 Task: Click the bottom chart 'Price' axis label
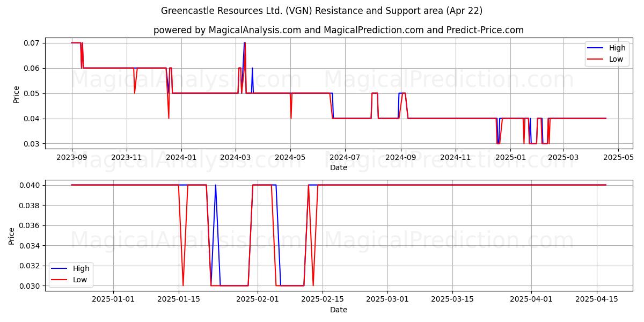tap(12, 236)
